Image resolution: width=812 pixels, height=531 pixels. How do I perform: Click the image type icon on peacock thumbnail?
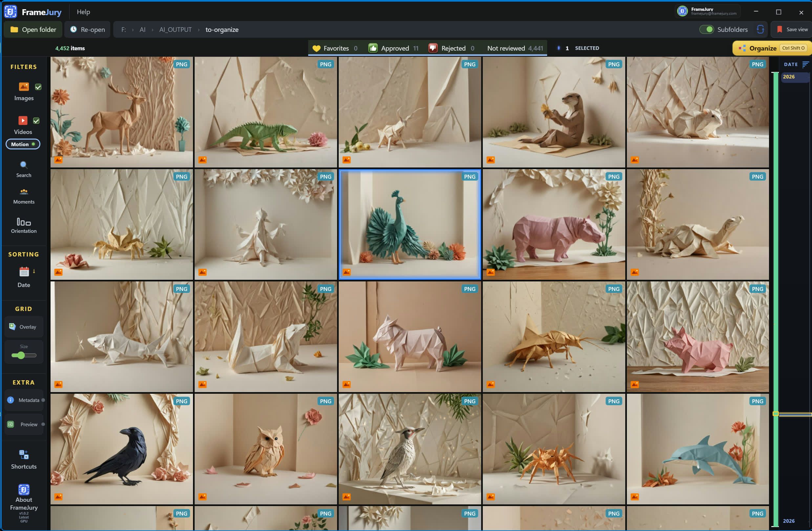pos(347,272)
